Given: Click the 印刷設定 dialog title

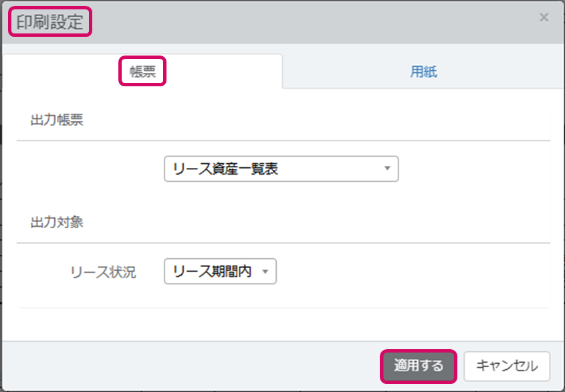Looking at the screenshot, I should [x=50, y=22].
